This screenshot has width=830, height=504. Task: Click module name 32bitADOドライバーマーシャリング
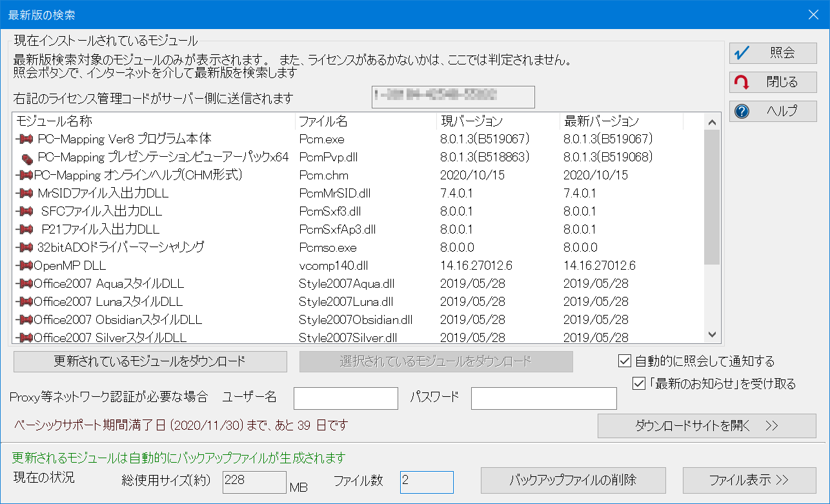[121, 247]
